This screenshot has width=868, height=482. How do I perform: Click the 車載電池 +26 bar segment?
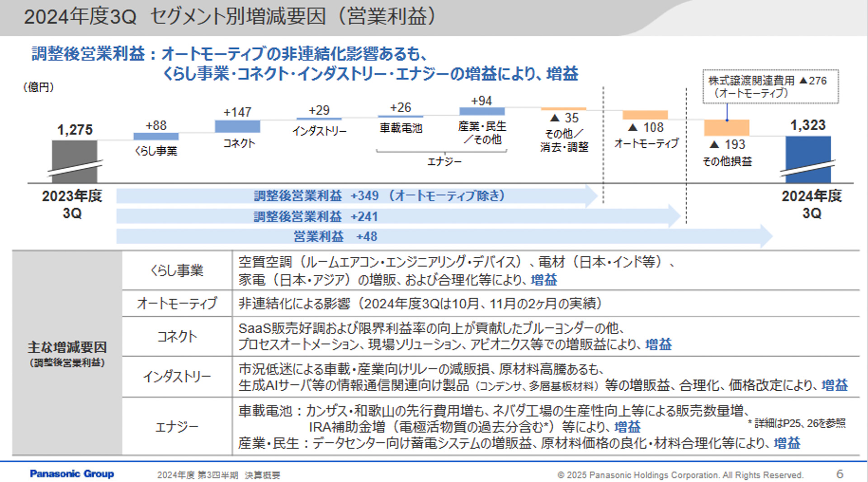click(401, 117)
